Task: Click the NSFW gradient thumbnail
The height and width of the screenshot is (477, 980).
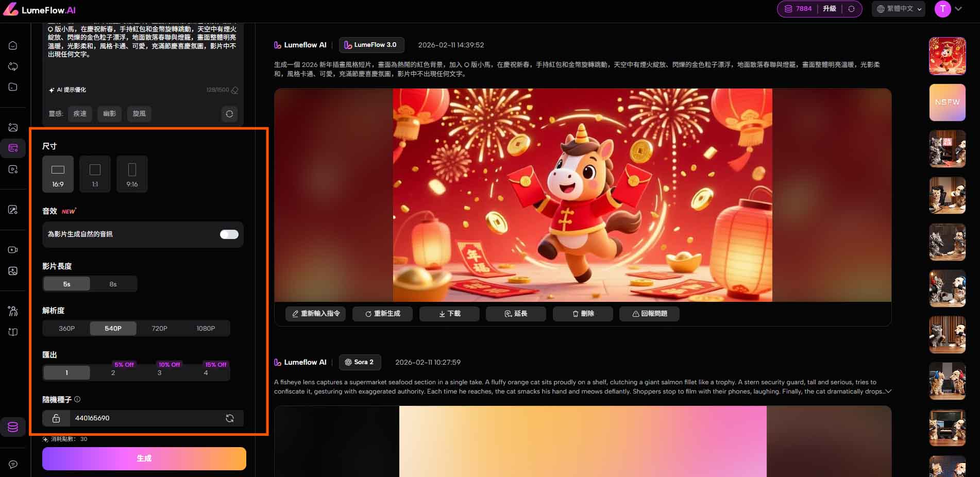Action: click(947, 103)
